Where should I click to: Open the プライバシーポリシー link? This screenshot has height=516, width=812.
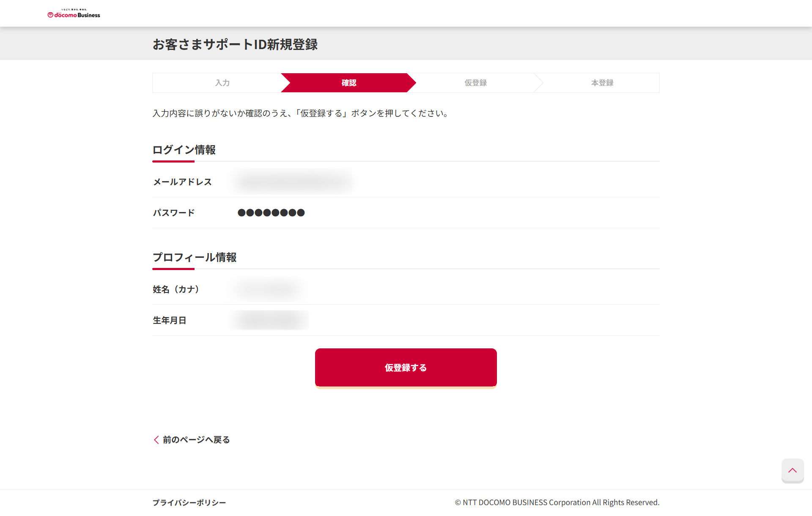pos(189,502)
